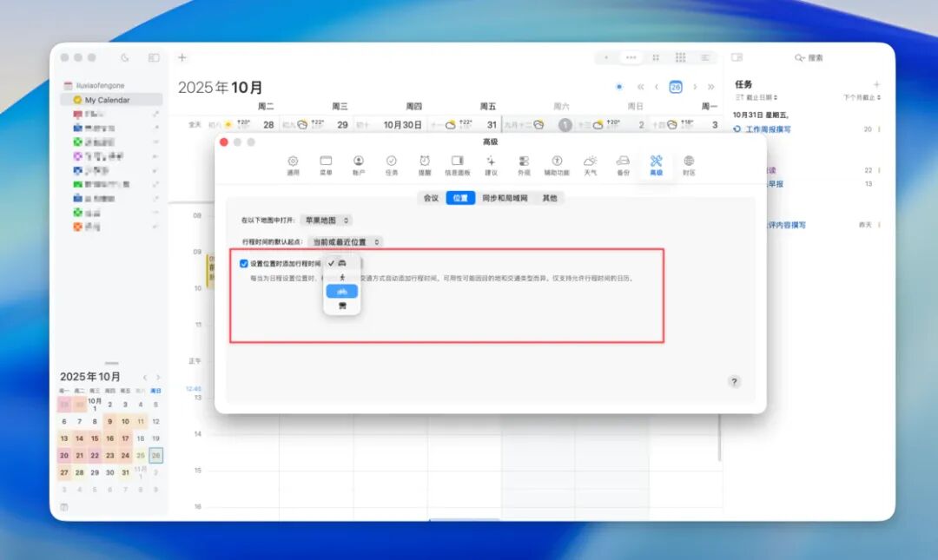Open the 天气 weather preferences pane

point(590,165)
